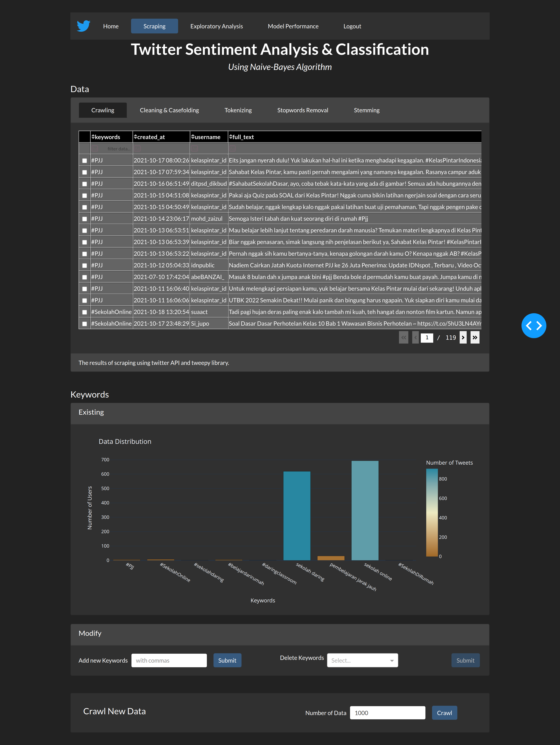Select the mohd_zaizul row checkbox
560x745 pixels.
click(85, 219)
